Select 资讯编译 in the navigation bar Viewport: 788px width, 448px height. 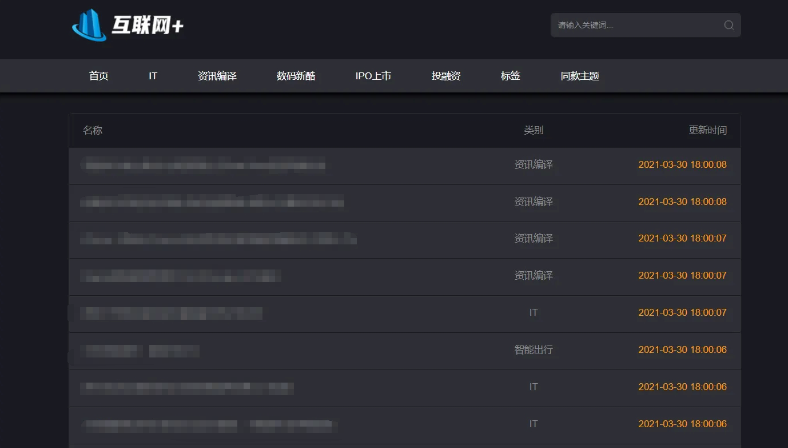[x=217, y=76]
